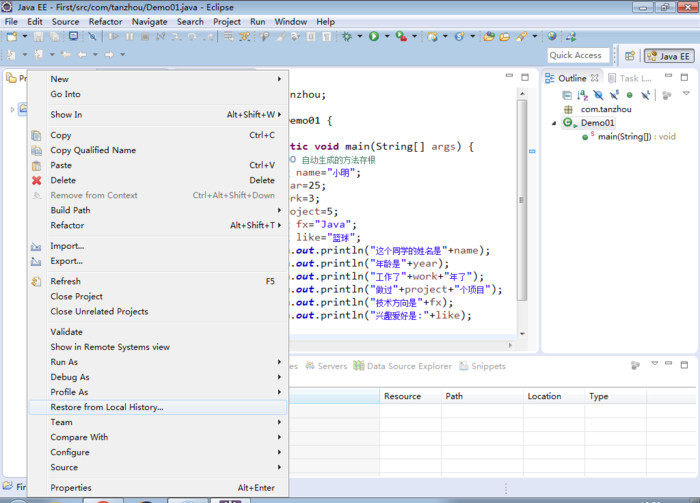Switch to the Servers tab
The image size is (700, 503).
coord(326,366)
